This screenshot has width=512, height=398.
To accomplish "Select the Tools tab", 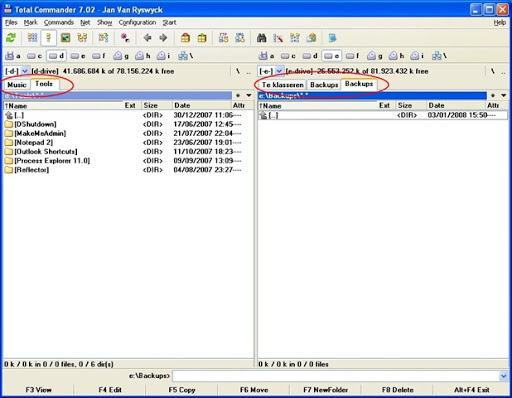I will [x=44, y=84].
